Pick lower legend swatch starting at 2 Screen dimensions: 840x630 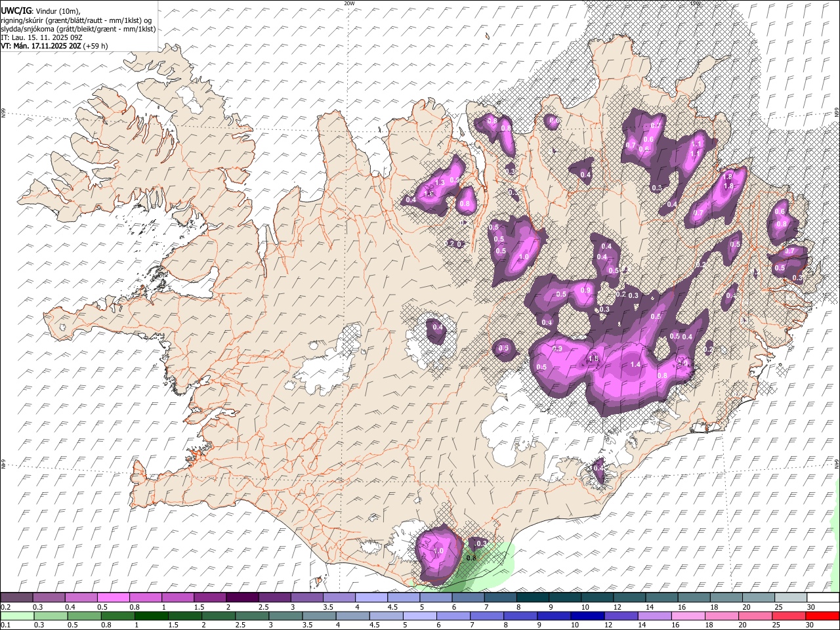(219, 616)
